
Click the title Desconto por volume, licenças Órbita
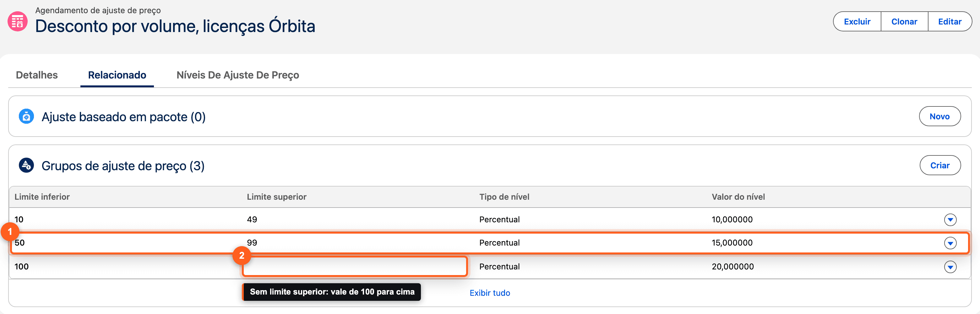tap(175, 26)
